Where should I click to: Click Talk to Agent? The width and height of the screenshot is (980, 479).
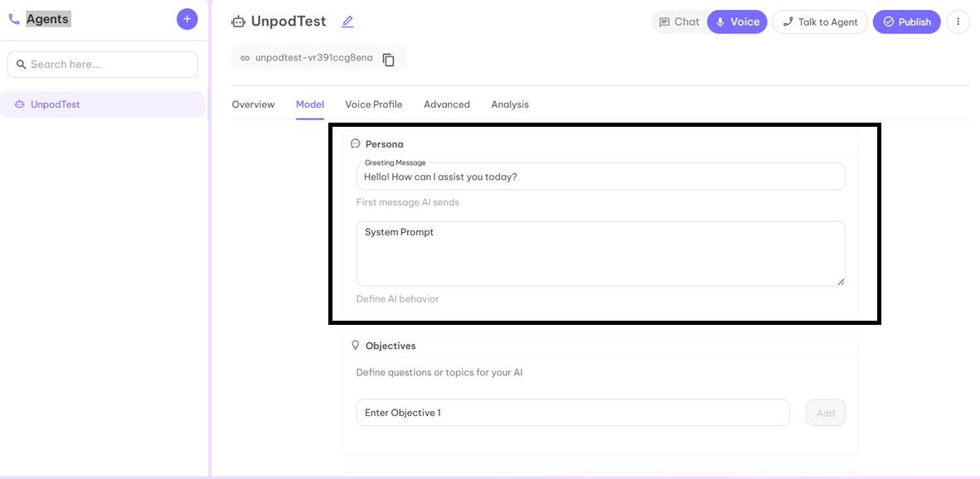[820, 22]
